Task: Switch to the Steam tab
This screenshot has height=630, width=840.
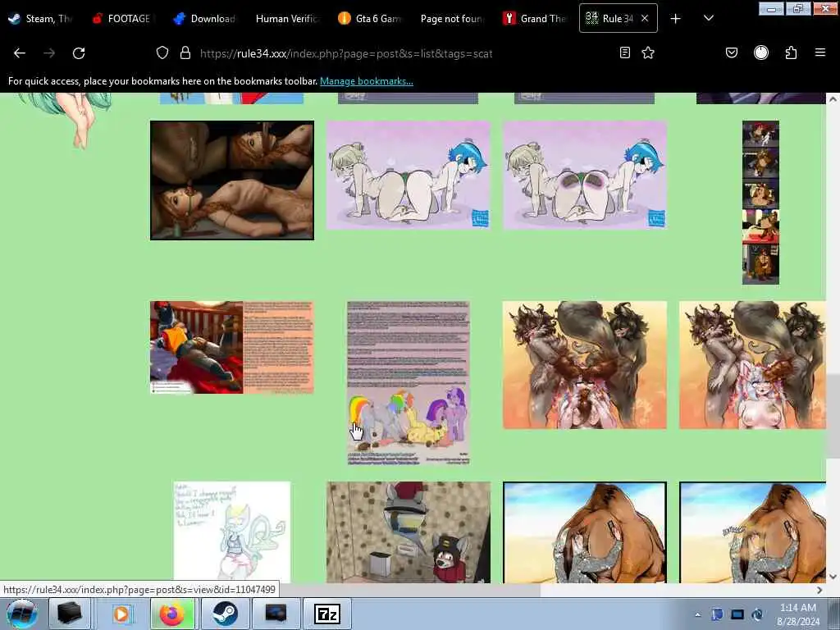Action: click(x=41, y=19)
